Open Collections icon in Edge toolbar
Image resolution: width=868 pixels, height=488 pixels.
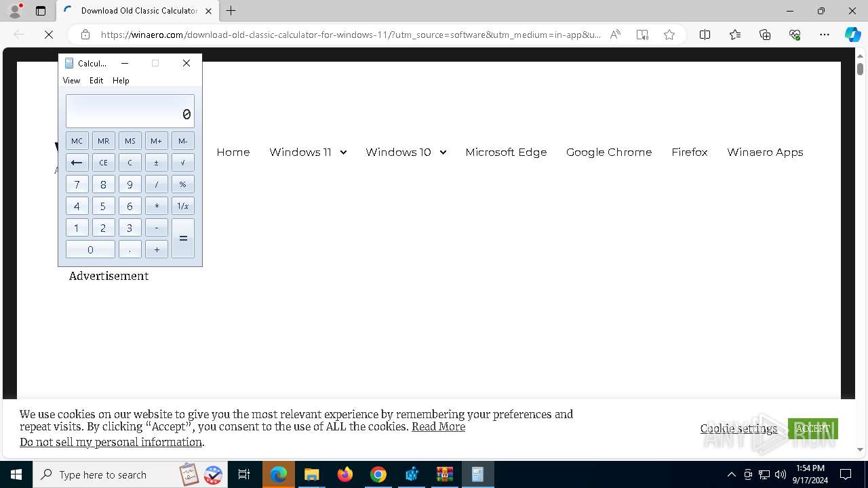click(765, 35)
